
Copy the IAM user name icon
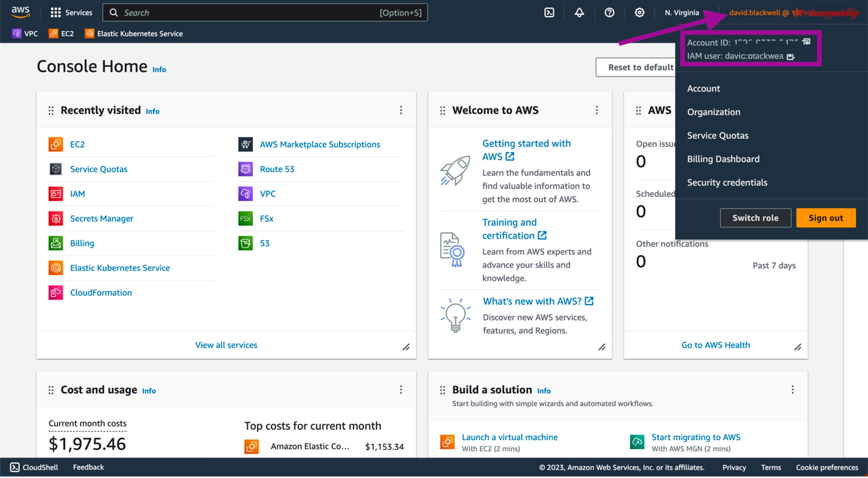[x=790, y=56]
